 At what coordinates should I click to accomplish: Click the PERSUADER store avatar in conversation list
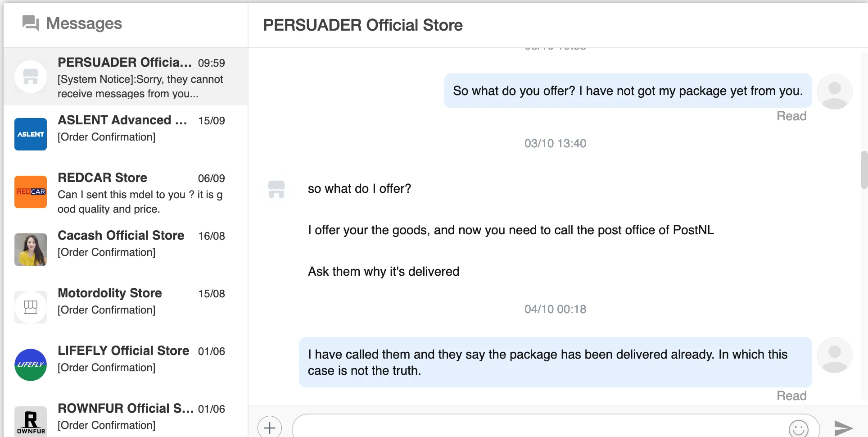31,77
